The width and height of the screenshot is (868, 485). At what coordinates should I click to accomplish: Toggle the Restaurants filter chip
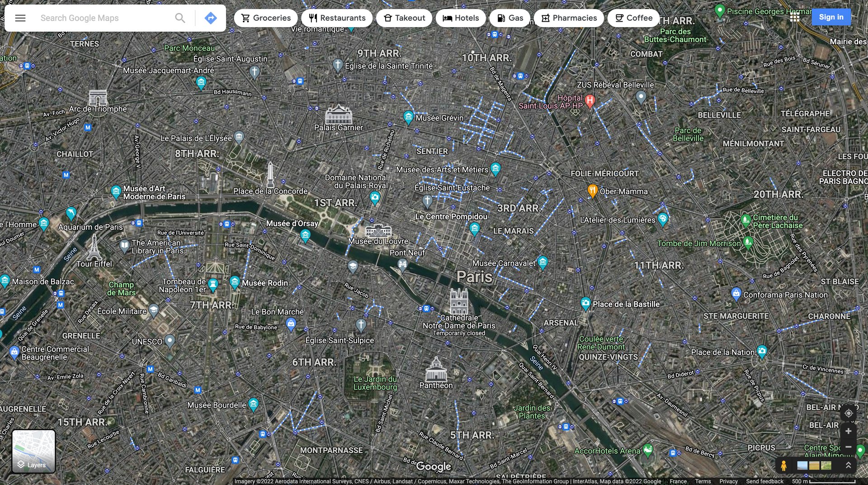tap(337, 18)
